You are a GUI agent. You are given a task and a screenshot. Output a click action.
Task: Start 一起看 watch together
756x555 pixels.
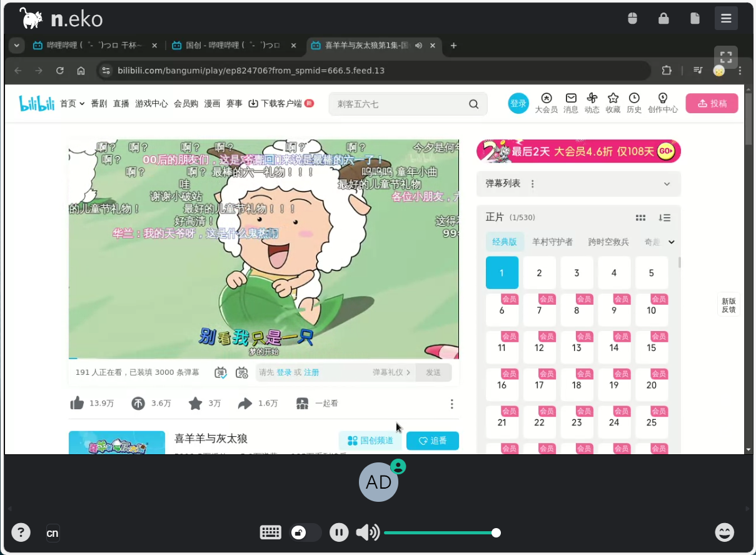point(317,404)
